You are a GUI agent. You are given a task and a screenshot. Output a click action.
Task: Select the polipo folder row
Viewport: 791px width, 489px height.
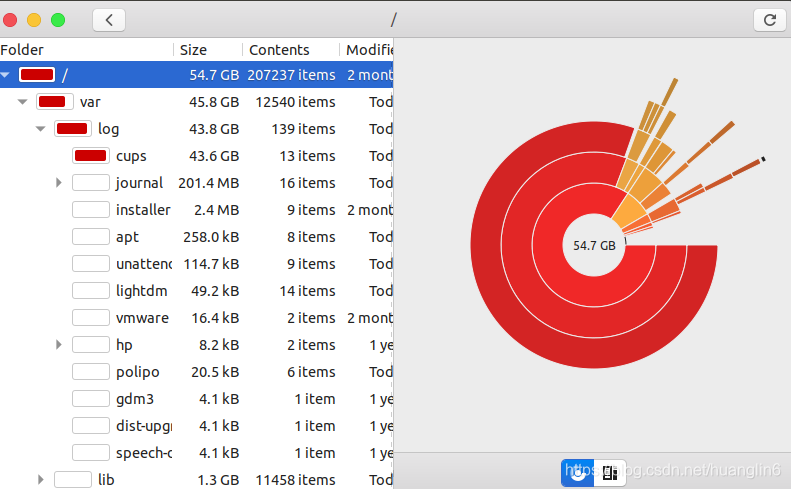[197, 372]
